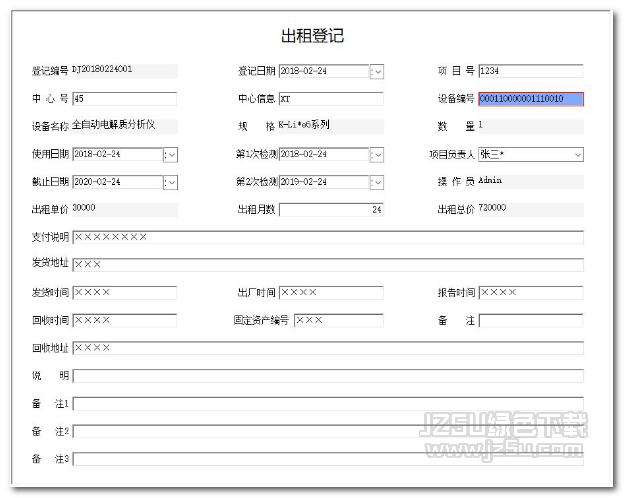This screenshot has width=624, height=498.
Task: Open the 截止日期 date picker dropdown
Action: [170, 182]
